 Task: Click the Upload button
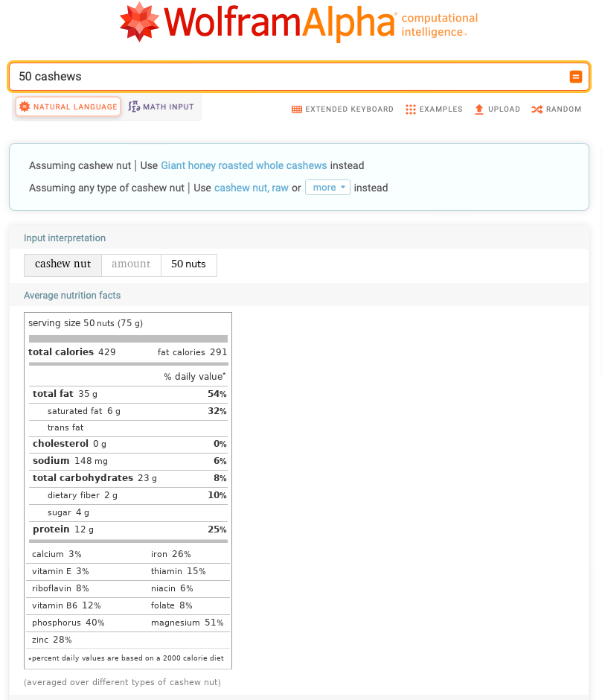point(497,109)
